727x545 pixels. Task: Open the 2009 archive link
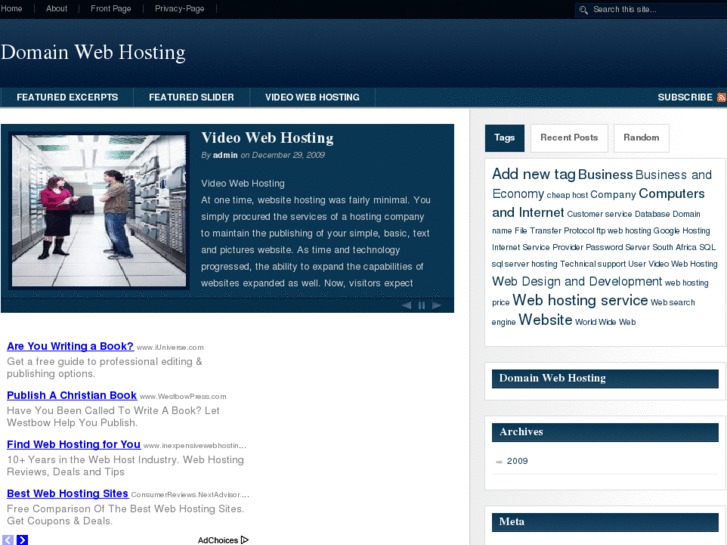pyautogui.click(x=517, y=461)
